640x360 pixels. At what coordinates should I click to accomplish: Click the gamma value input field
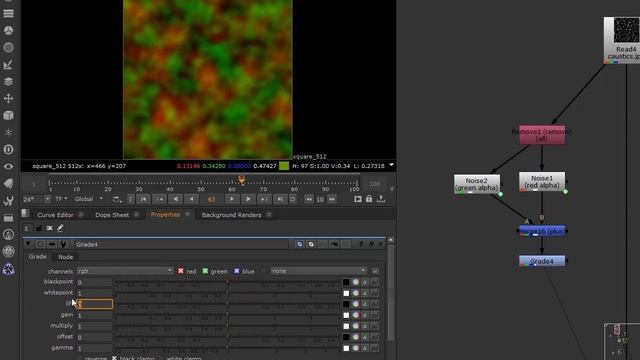coord(94,348)
